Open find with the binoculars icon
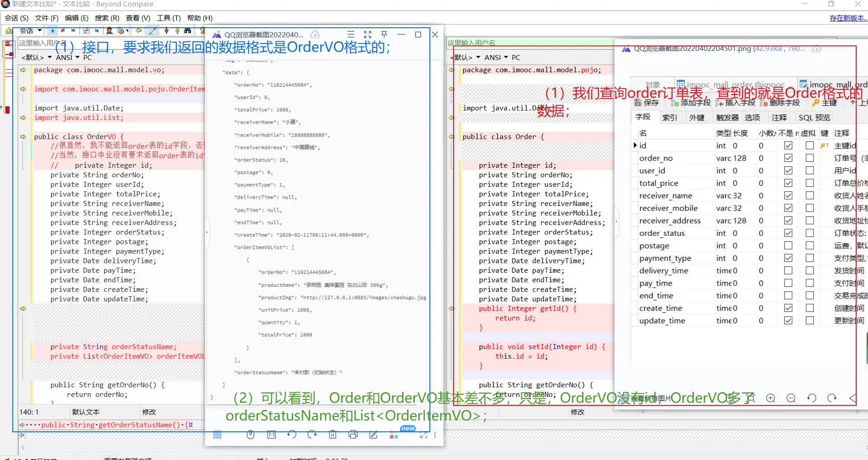 click(x=188, y=31)
